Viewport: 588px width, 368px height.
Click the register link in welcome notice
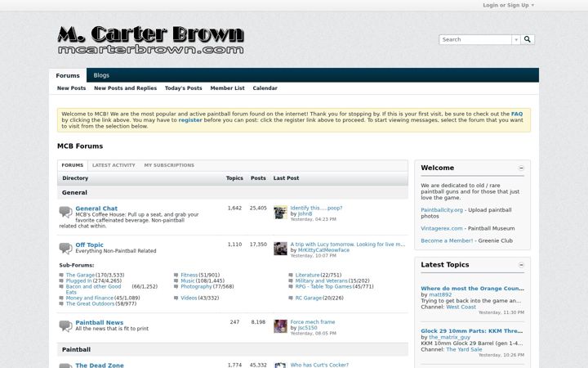190,120
